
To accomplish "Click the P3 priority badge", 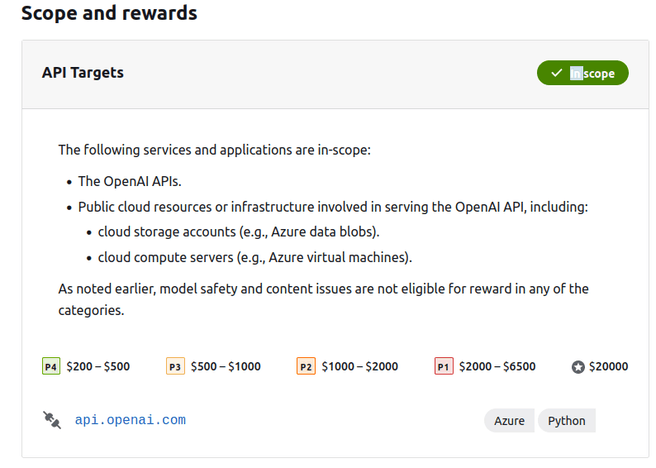I will coord(175,366).
